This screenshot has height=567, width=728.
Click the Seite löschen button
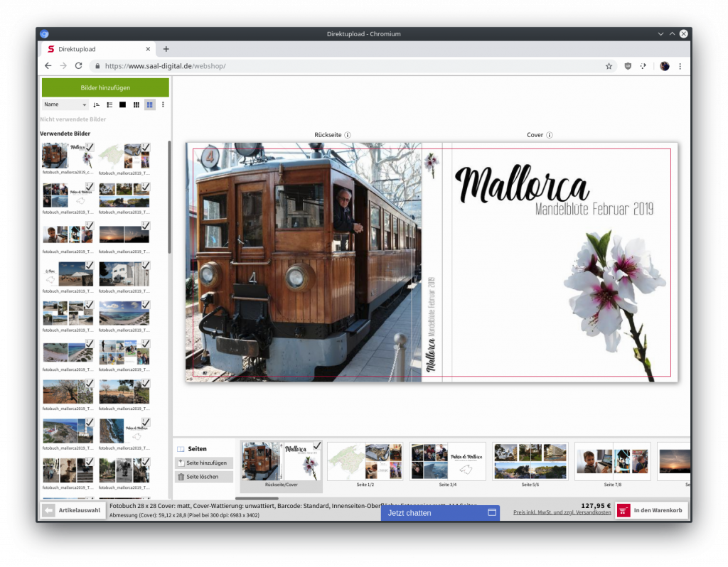(205, 477)
